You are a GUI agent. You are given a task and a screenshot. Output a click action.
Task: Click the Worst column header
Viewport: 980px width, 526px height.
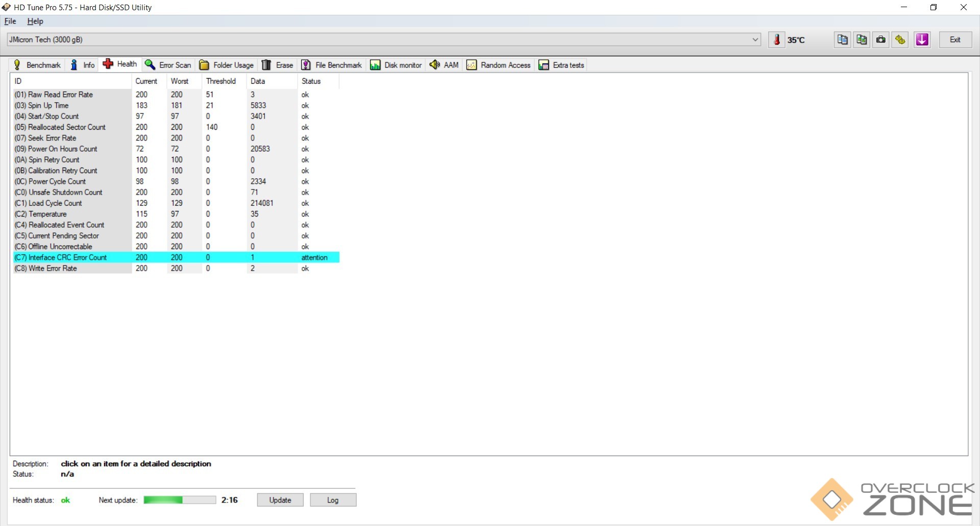tap(184, 81)
